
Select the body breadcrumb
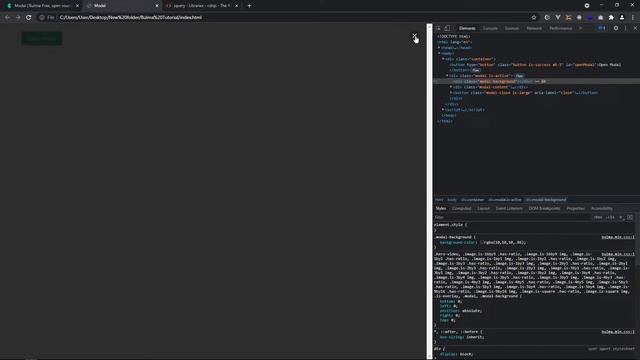pos(452,200)
